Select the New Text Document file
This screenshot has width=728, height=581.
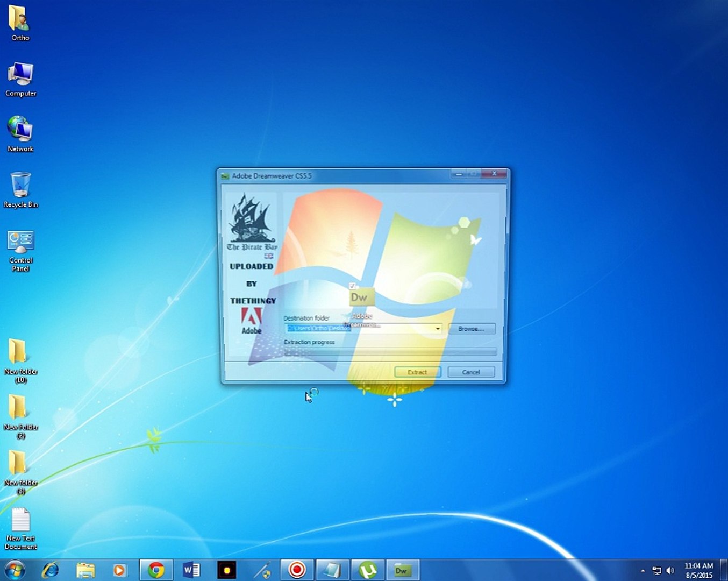click(x=20, y=528)
